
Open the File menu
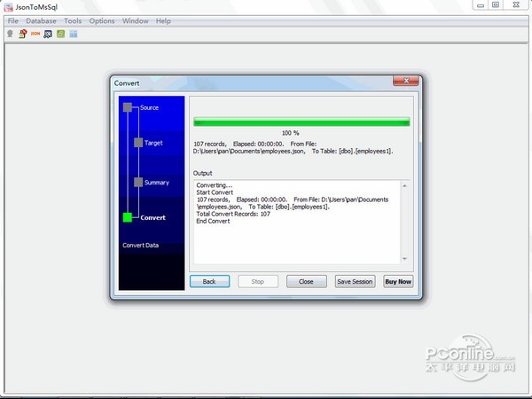[x=13, y=21]
